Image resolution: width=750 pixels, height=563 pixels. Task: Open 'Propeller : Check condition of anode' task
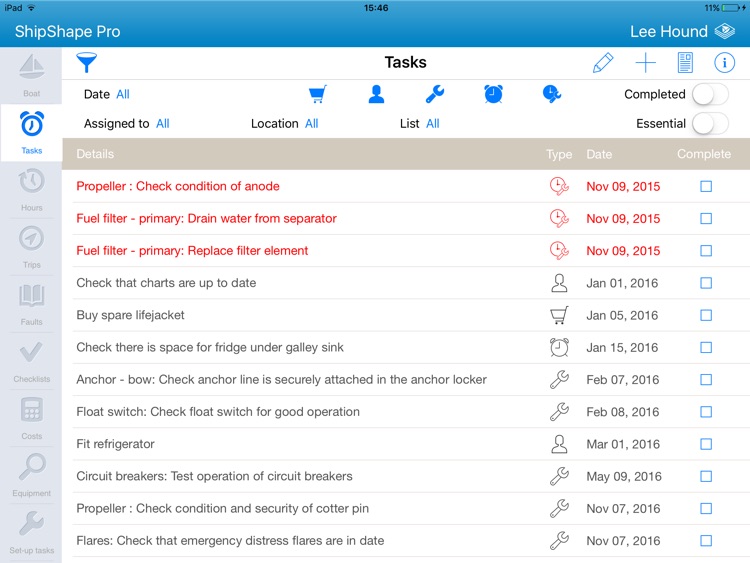point(178,186)
